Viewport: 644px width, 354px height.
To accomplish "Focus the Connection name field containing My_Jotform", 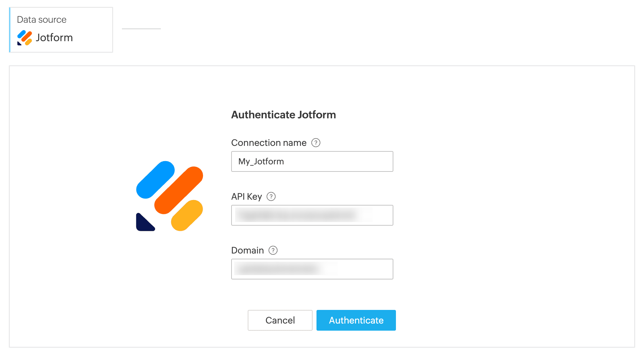I will (312, 161).
